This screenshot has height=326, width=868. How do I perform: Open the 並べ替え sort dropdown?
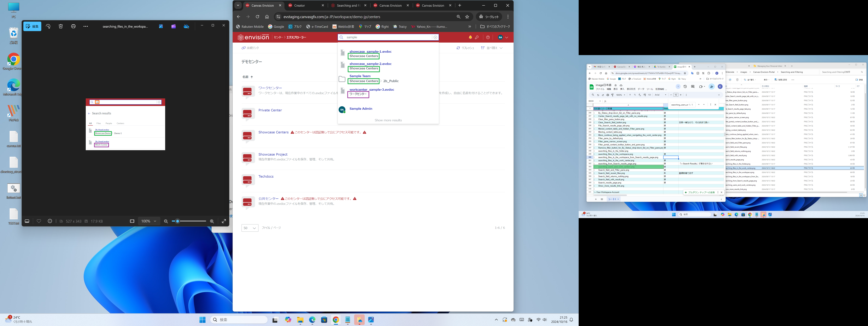pos(492,48)
